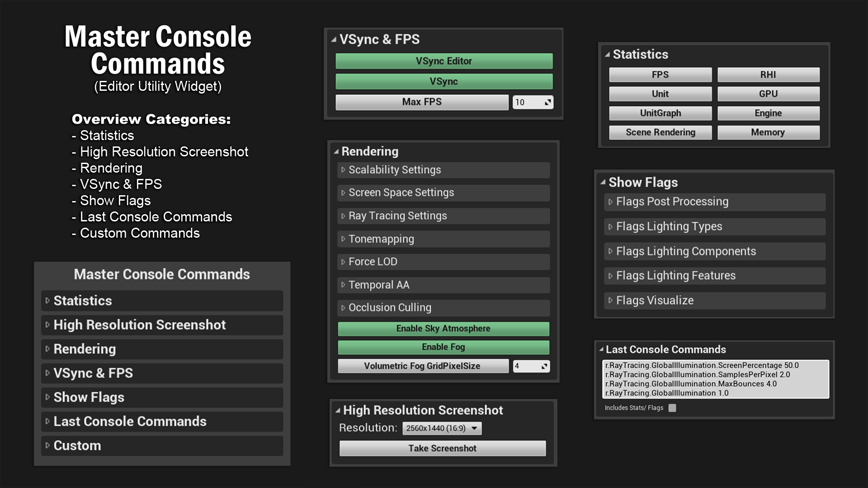
Task: Click Volumetric Fog GridPixelSize spinner icon
Action: [x=544, y=366]
